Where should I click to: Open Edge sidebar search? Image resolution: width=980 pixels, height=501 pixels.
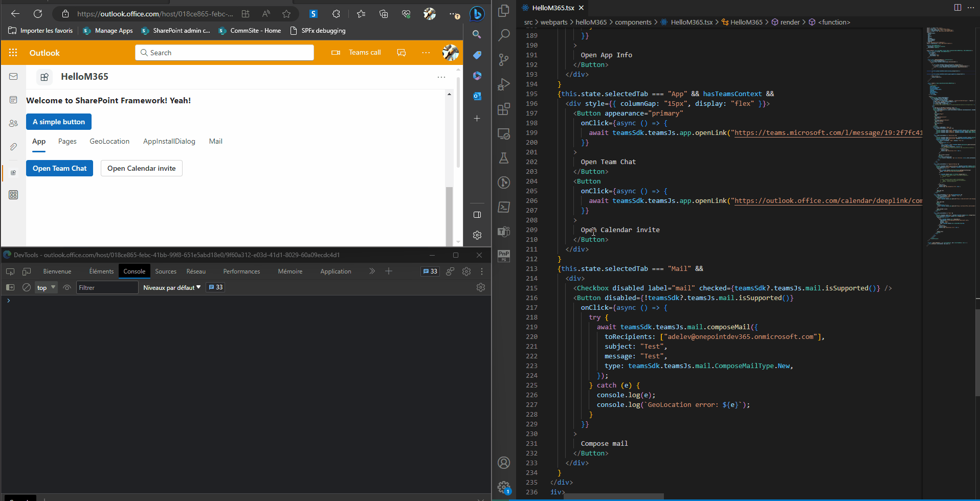coord(477,34)
